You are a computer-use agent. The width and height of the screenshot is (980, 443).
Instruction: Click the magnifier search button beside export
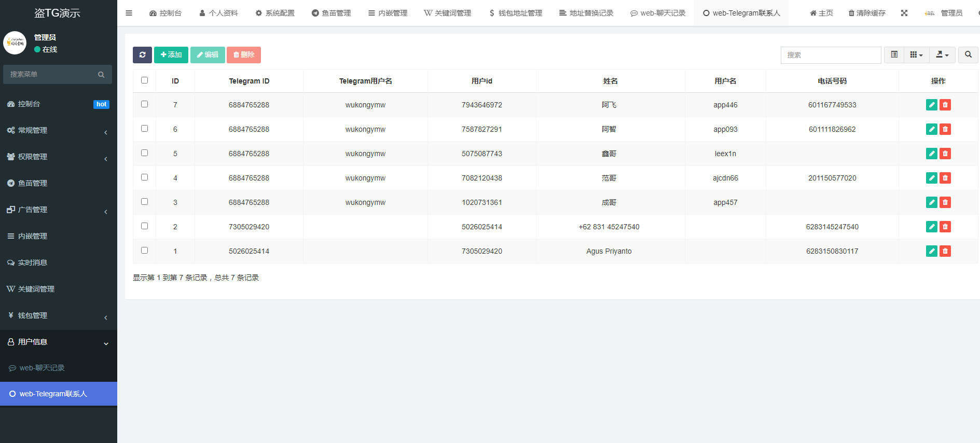coord(968,55)
